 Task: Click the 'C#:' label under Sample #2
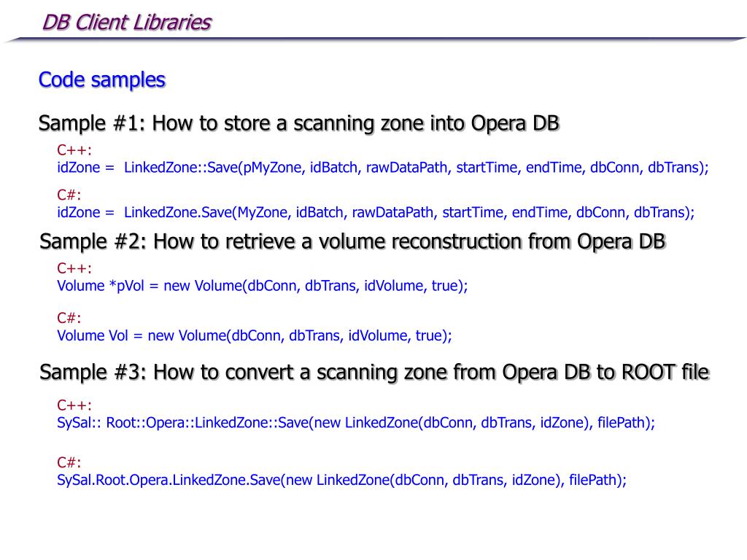69,318
